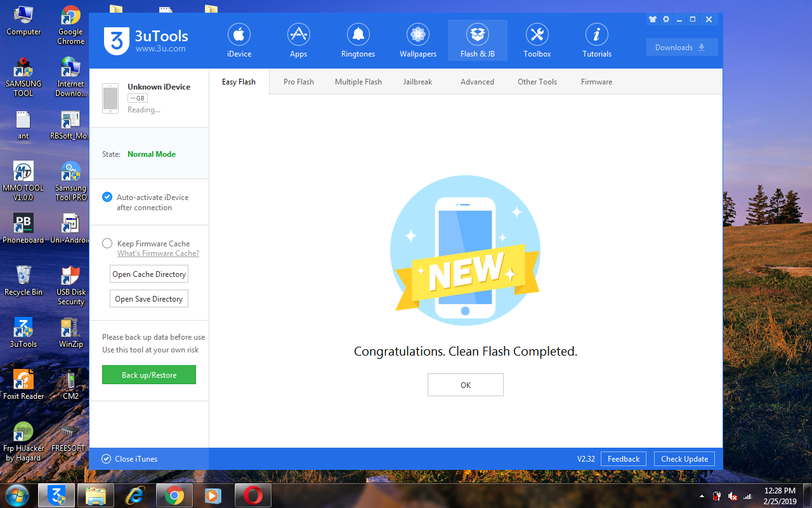Switch to the Easy Flash tab
Image resolution: width=812 pixels, height=508 pixels.
click(239, 82)
